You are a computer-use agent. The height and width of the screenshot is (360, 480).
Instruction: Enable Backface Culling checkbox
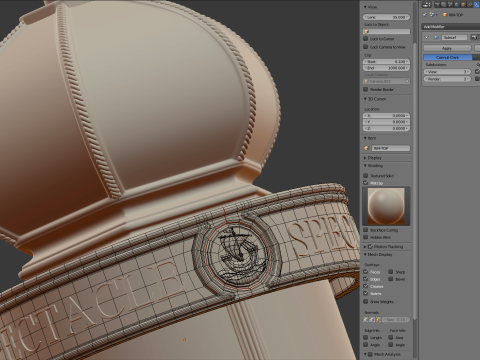click(x=366, y=230)
